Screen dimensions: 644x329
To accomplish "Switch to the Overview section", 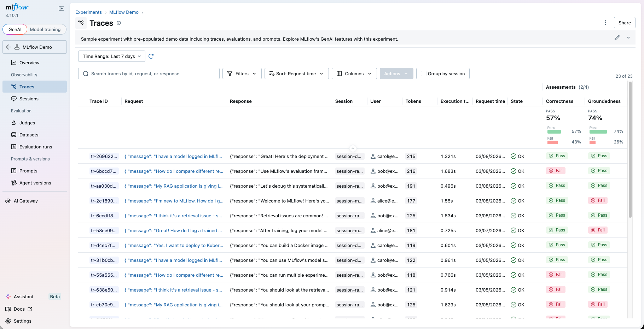I will (x=29, y=63).
